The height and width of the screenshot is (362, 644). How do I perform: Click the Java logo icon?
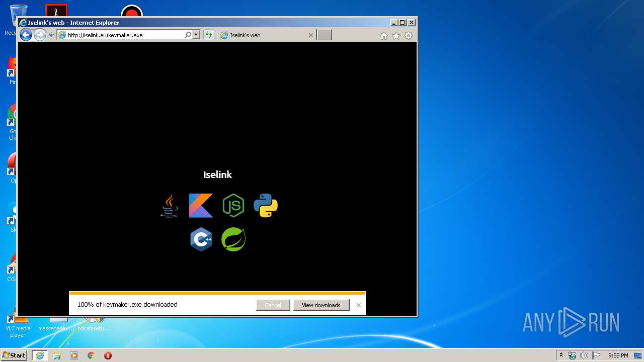click(169, 206)
